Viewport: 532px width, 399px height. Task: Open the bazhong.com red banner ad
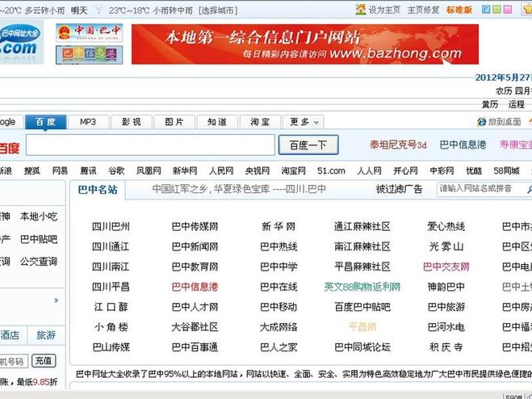[305, 44]
